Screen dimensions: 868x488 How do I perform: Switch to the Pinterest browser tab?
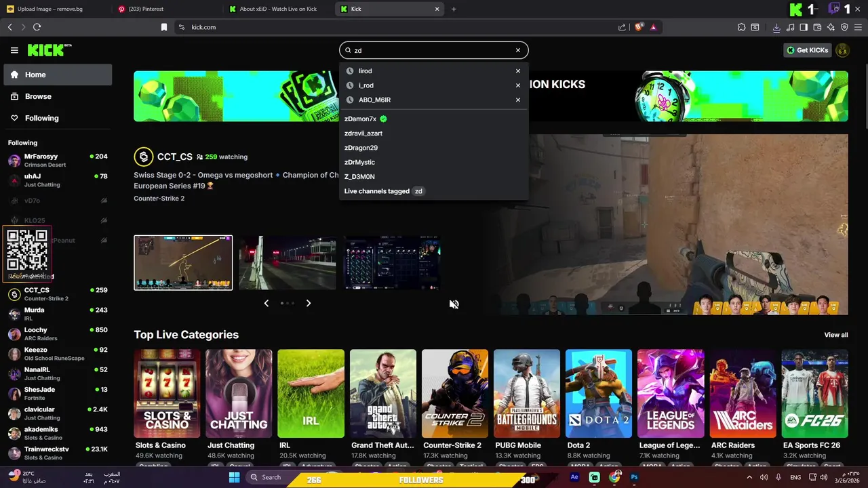coord(166,9)
